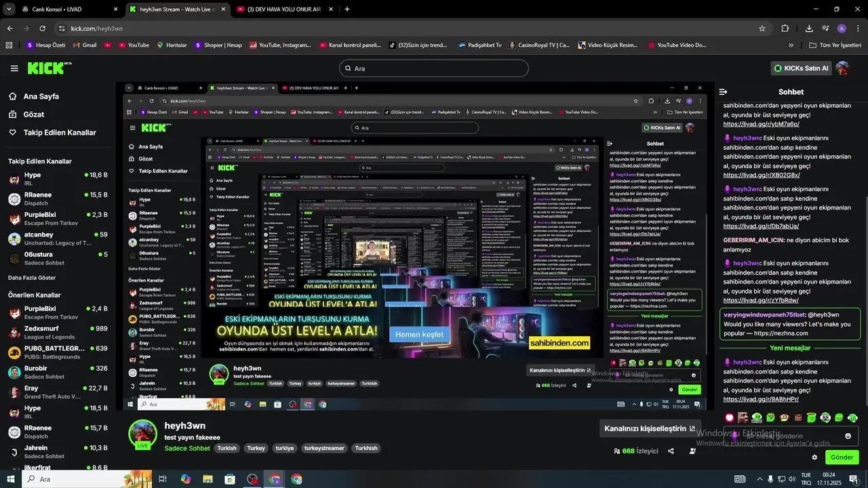Open Chrome media control icon

tap(825, 28)
